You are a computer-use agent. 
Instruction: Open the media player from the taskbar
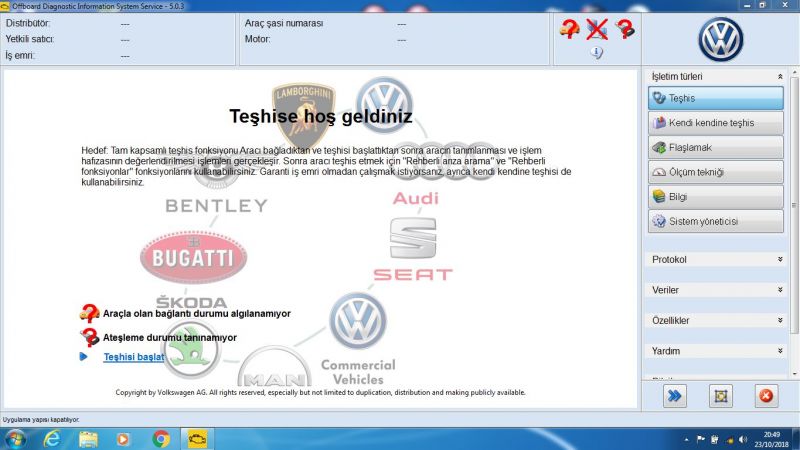(x=123, y=439)
